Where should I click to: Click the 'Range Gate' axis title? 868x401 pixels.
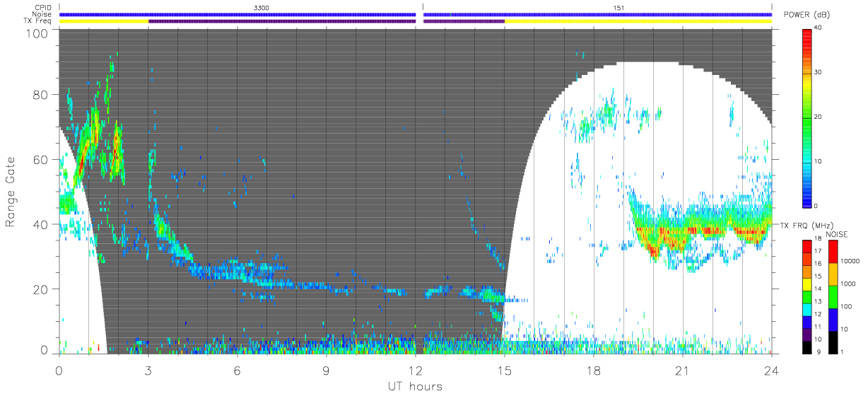[x=11, y=192]
